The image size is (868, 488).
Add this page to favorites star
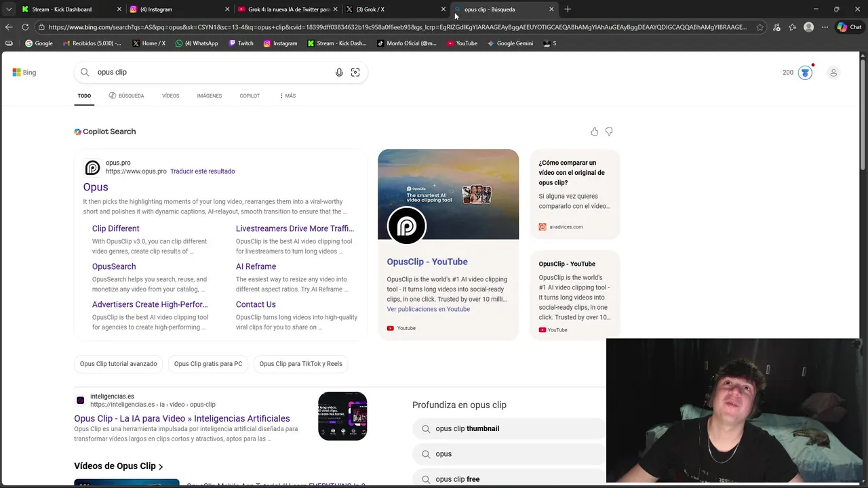click(759, 27)
